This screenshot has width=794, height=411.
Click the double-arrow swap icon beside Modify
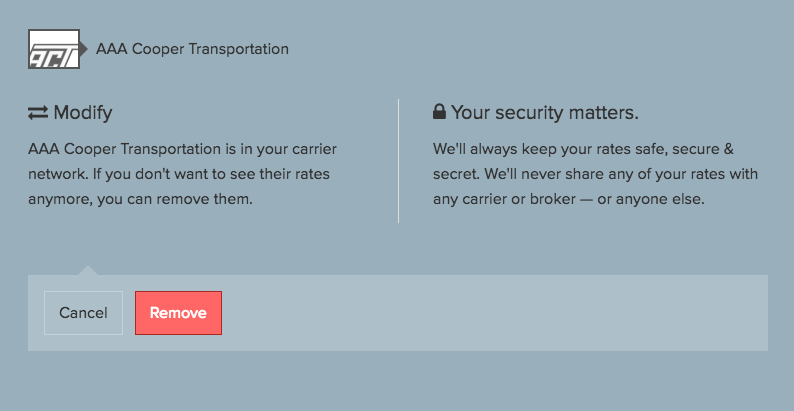38,112
